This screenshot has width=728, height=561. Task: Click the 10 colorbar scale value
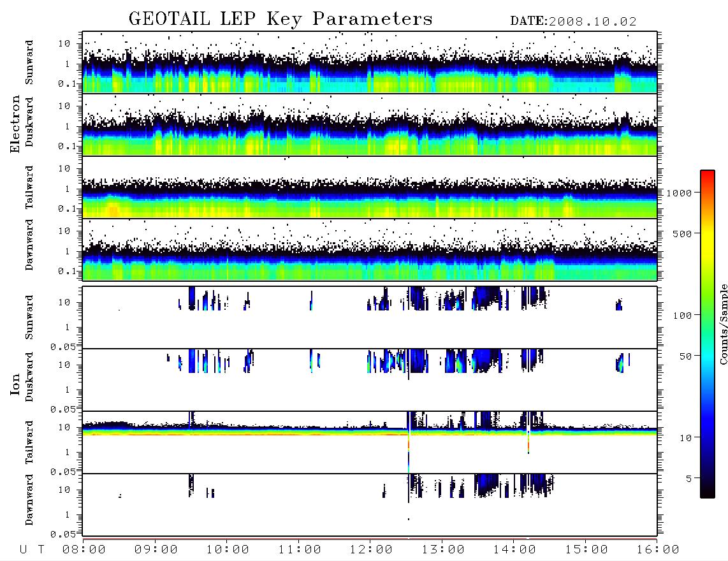[x=686, y=438]
